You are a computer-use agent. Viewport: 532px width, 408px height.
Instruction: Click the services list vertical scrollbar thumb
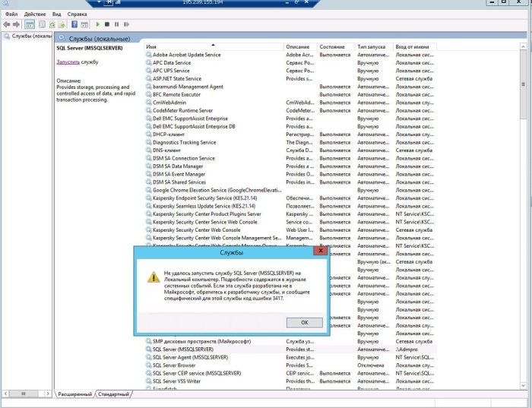pos(523,84)
